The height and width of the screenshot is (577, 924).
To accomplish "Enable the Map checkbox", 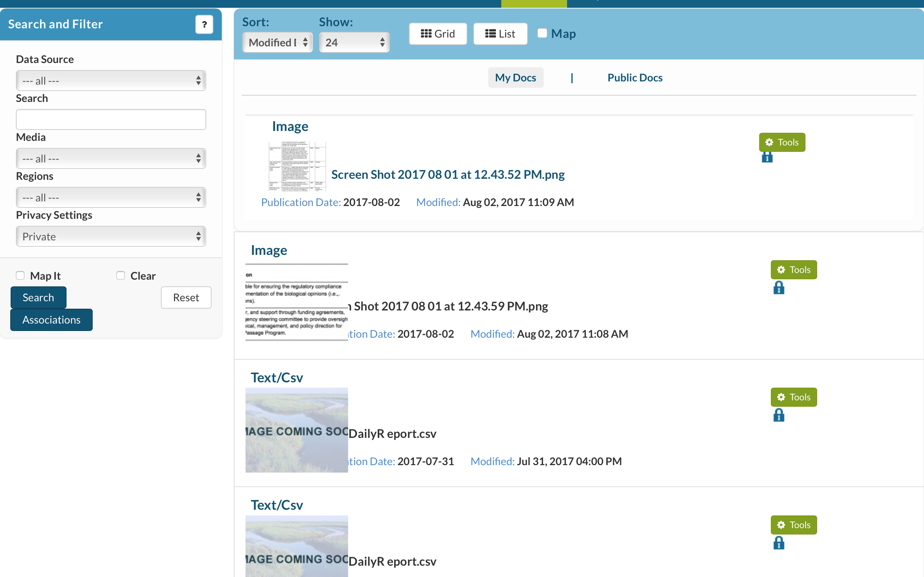I will pyautogui.click(x=542, y=33).
